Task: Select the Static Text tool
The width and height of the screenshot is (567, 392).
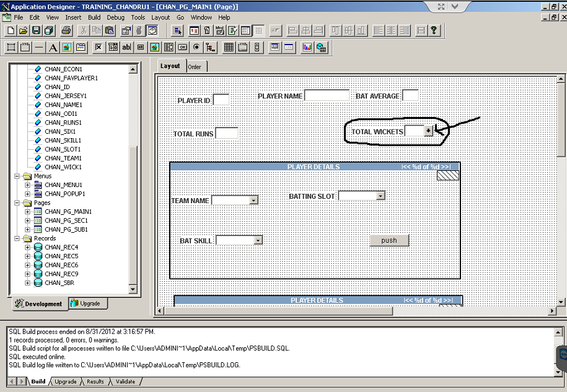Action: coord(53,47)
